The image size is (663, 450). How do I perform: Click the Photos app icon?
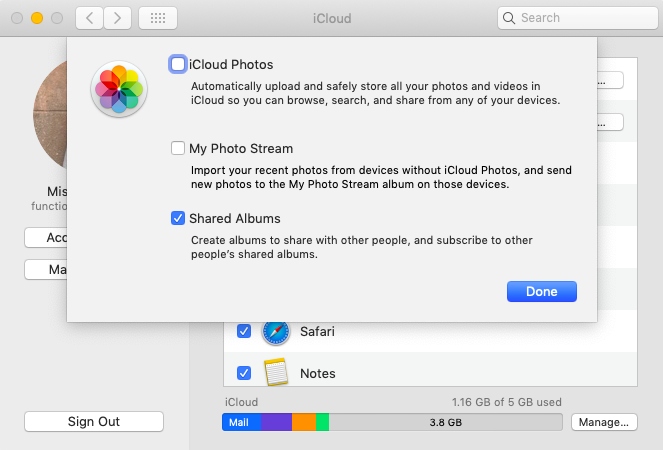pos(119,89)
